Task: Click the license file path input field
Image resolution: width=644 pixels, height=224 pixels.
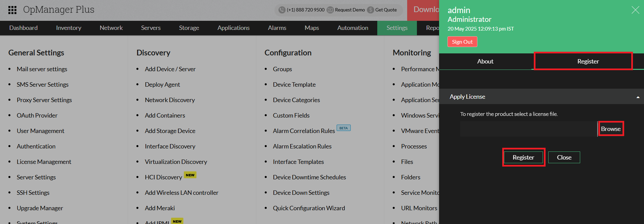Action: point(528,129)
